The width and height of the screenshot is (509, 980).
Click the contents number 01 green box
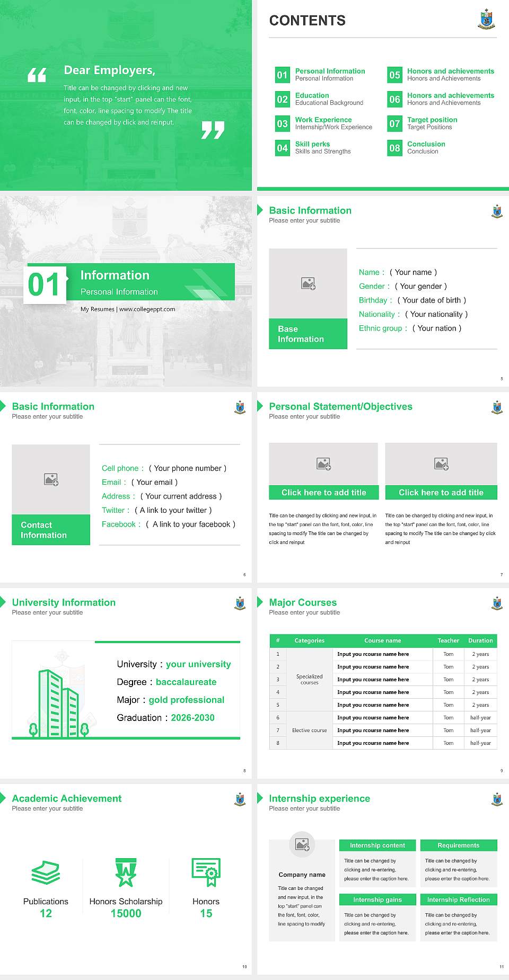(283, 75)
